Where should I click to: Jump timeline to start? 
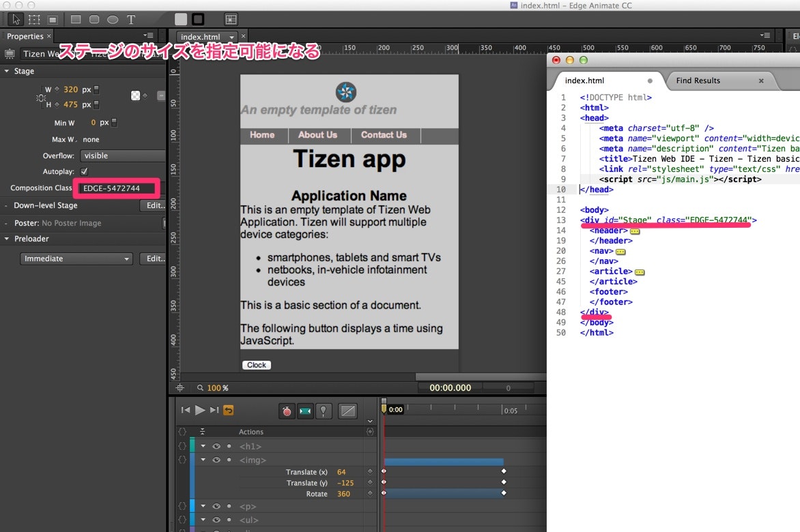point(185,410)
